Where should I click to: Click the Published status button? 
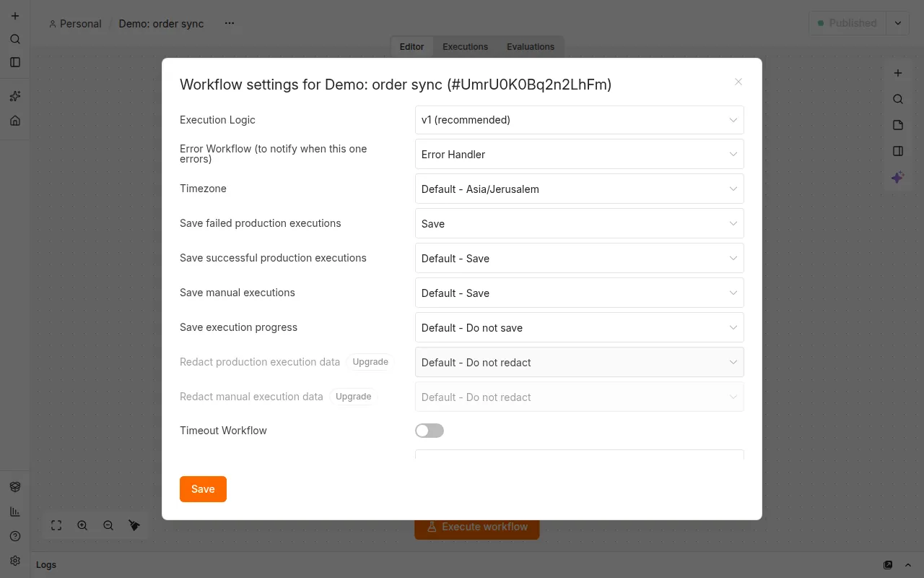[x=848, y=23]
